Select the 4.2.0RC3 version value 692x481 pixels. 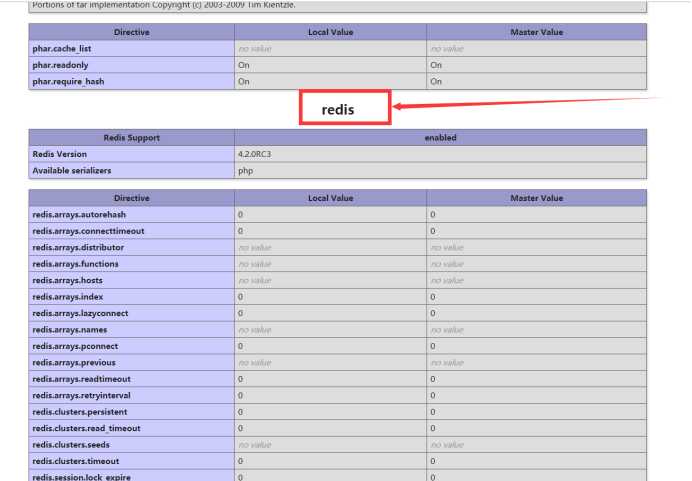click(x=255, y=154)
